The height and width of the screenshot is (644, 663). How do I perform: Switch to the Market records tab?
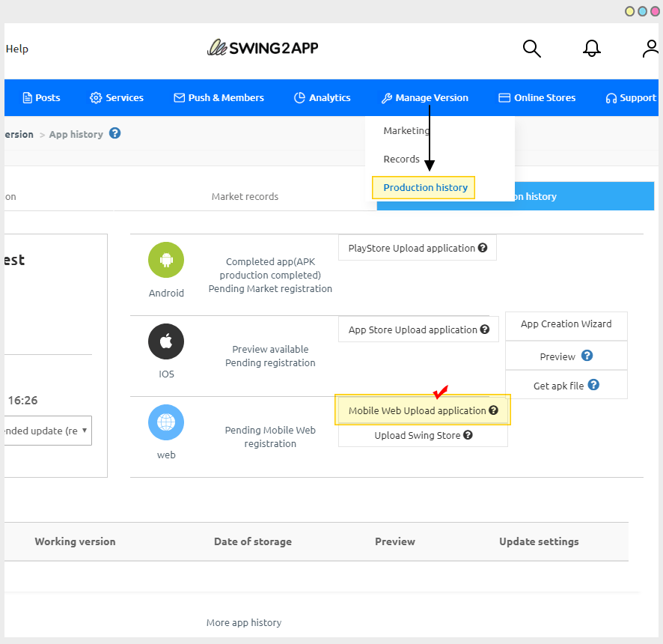245,196
